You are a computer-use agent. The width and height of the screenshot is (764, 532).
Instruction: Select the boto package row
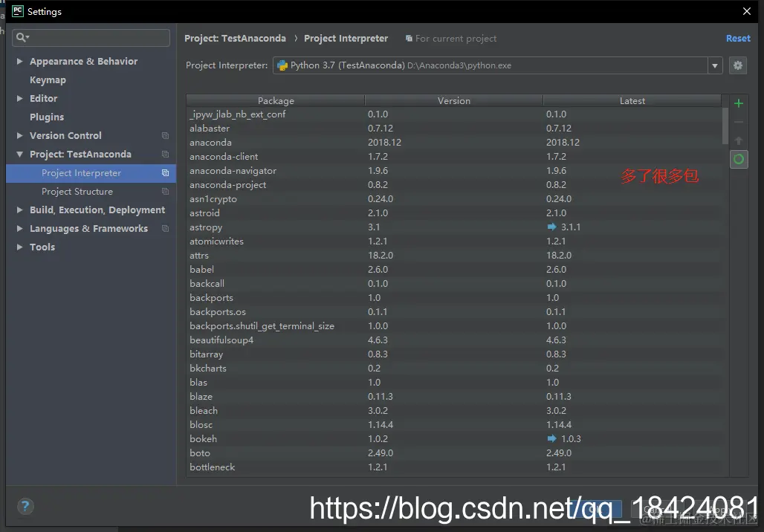[454, 453]
